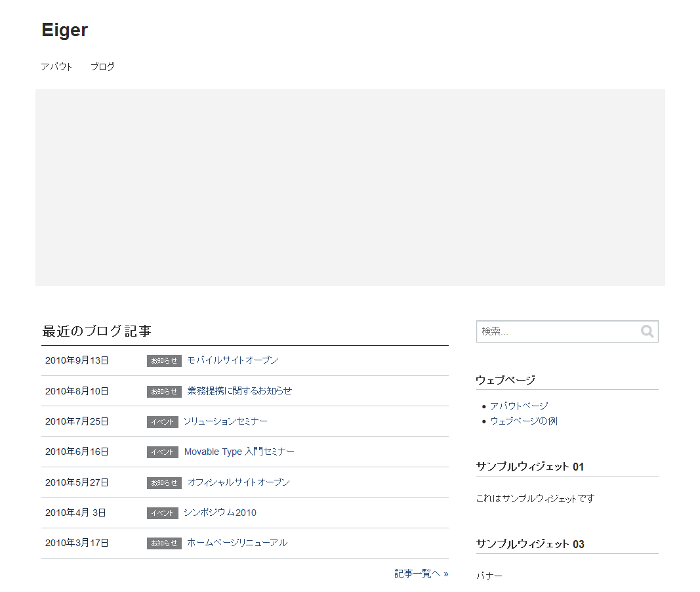This screenshot has height=592, width=700.
Task: Open the ソリューションセミナー article
Action: [x=225, y=421]
